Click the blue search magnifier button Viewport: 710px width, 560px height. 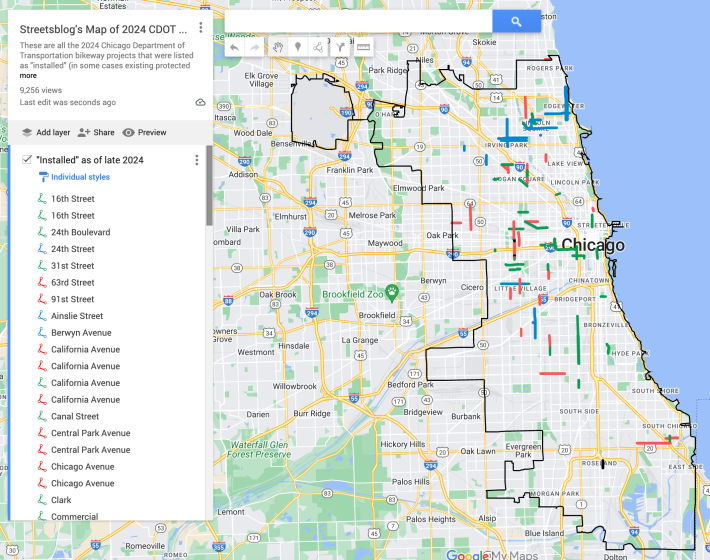point(516,21)
